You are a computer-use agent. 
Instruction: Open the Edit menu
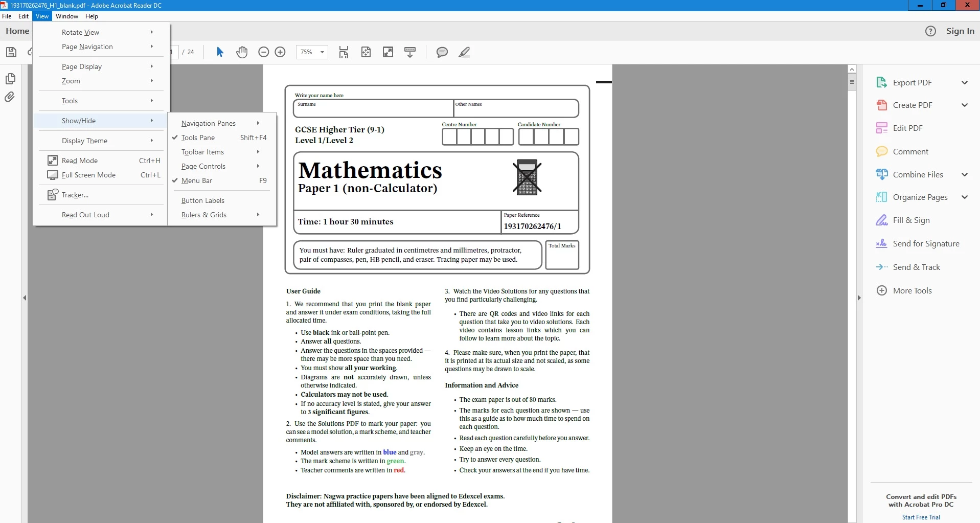click(24, 16)
